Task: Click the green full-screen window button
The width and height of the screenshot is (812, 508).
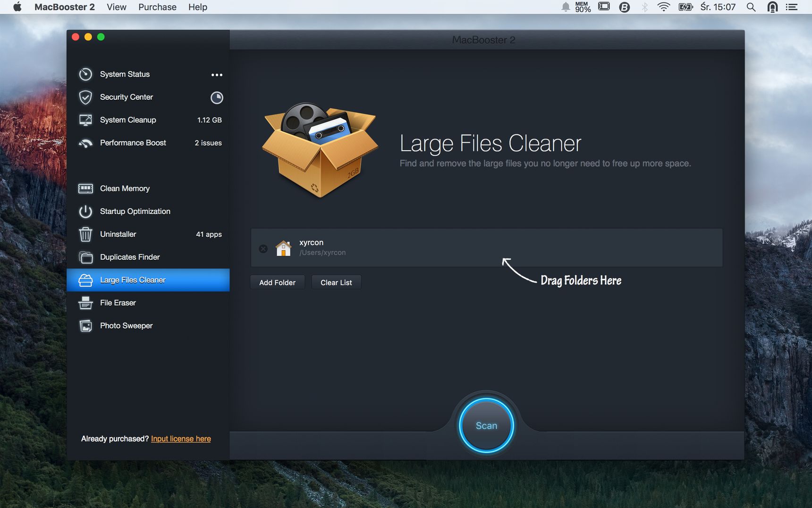Action: pyautogui.click(x=101, y=37)
